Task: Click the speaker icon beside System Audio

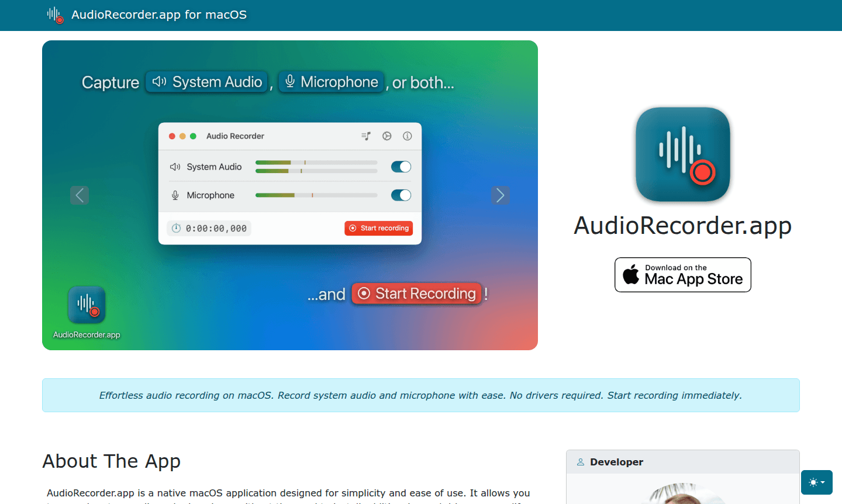Action: pyautogui.click(x=174, y=167)
